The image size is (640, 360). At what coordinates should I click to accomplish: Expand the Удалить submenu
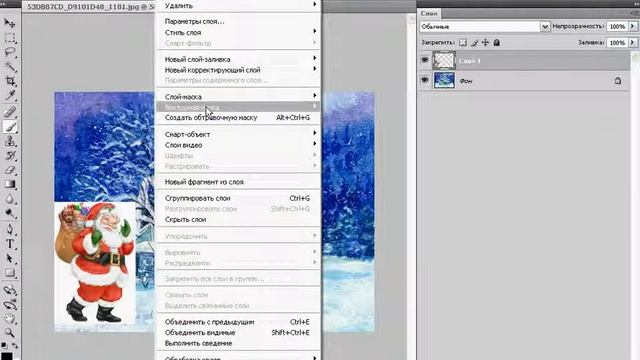[x=239, y=6]
